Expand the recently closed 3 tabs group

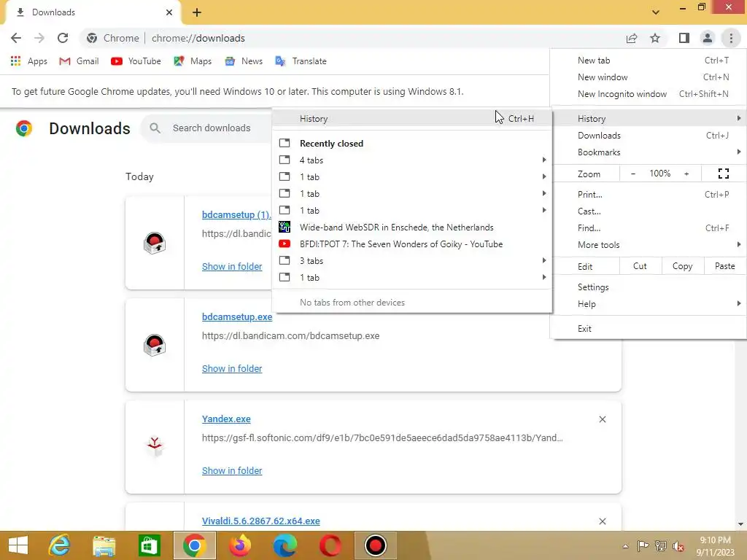[412, 260]
